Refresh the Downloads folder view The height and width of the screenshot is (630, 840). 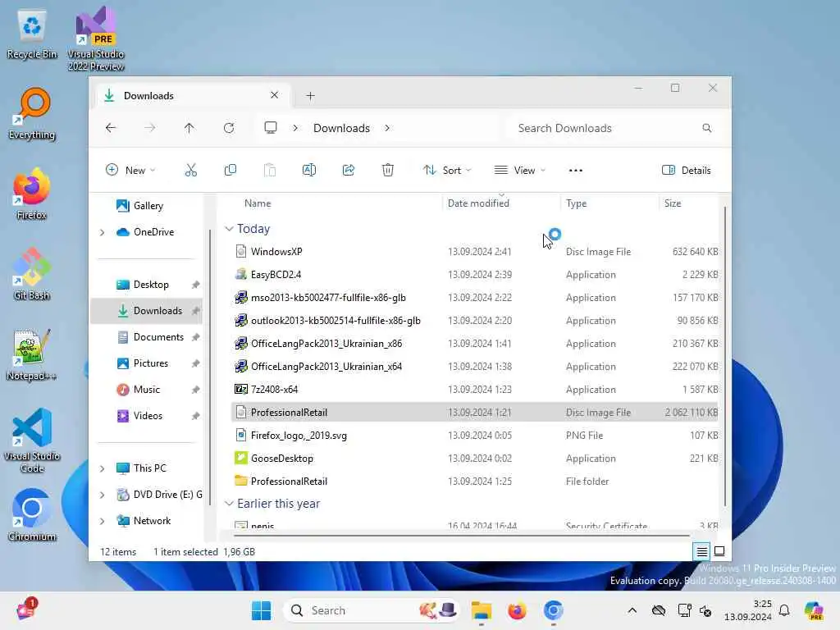pyautogui.click(x=229, y=128)
